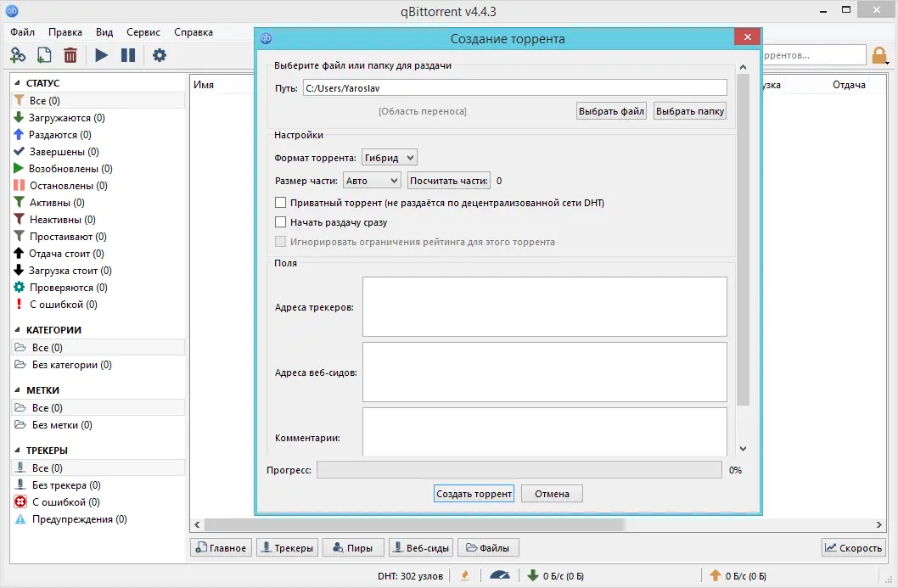Open the Правка menu
Image resolution: width=898 pixels, height=588 pixels.
pyautogui.click(x=65, y=32)
